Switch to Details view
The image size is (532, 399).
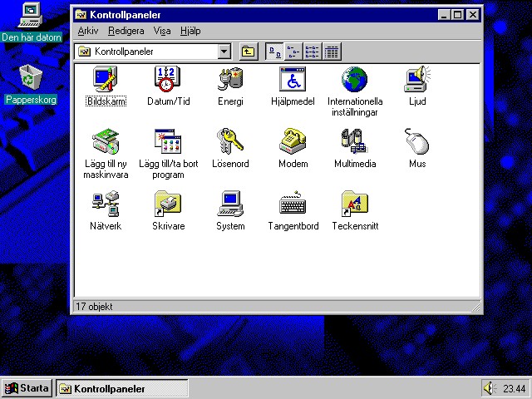click(x=332, y=52)
